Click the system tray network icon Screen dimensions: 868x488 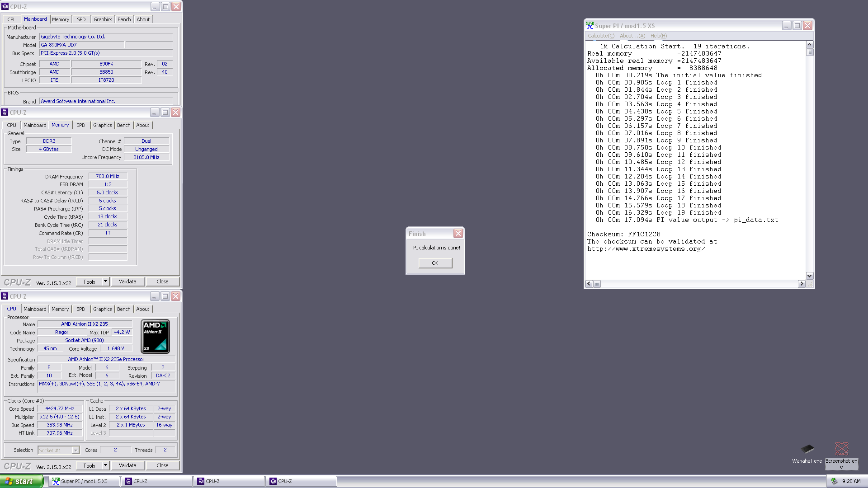(x=835, y=481)
